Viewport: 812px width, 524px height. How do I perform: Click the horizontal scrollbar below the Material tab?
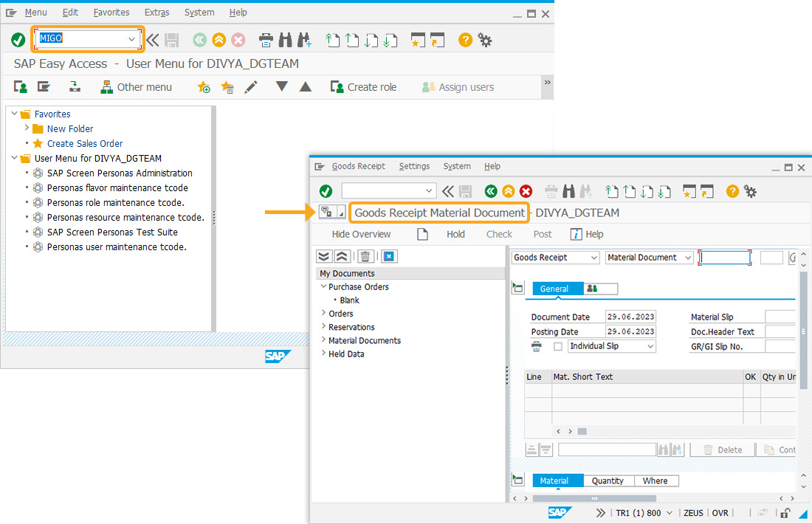coord(594,498)
